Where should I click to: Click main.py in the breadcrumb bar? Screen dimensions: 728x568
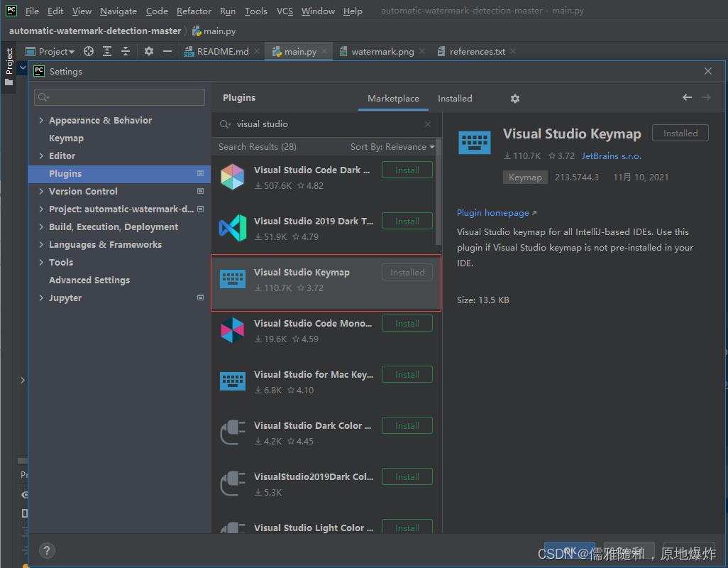(214, 31)
